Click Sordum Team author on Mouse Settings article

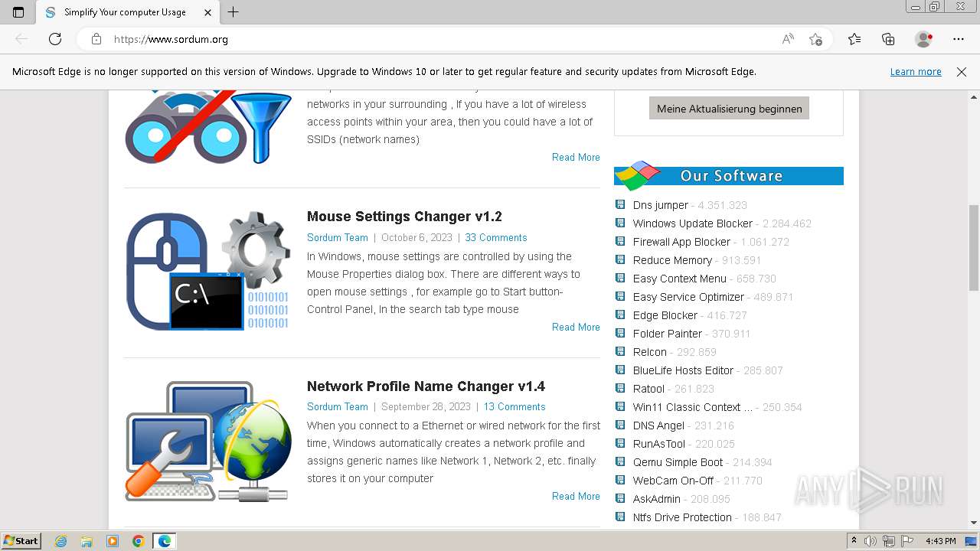click(338, 237)
